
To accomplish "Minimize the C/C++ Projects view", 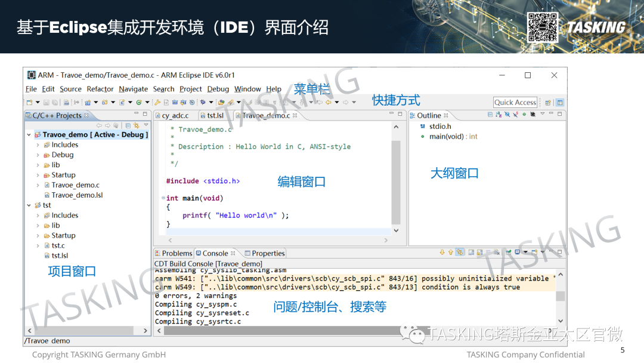I will tap(137, 114).
